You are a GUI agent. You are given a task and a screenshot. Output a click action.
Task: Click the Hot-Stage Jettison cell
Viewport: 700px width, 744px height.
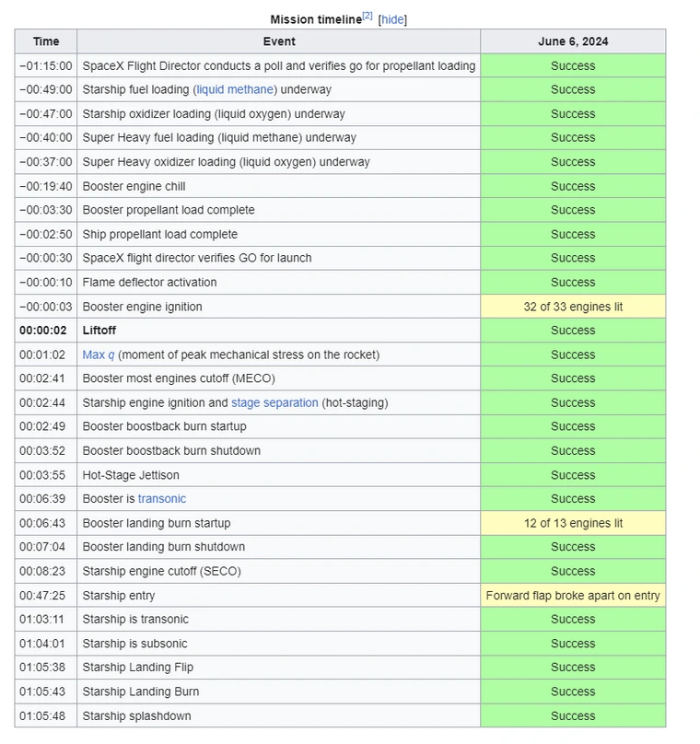278,475
